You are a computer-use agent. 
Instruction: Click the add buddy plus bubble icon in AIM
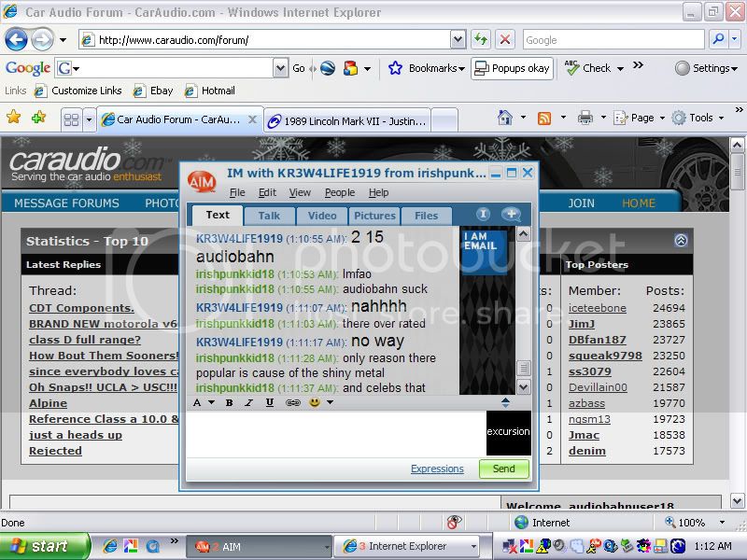tap(511, 215)
